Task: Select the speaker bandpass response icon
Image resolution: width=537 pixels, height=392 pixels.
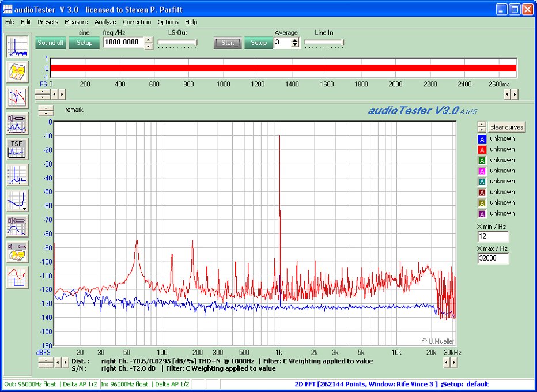Action: coord(17,226)
